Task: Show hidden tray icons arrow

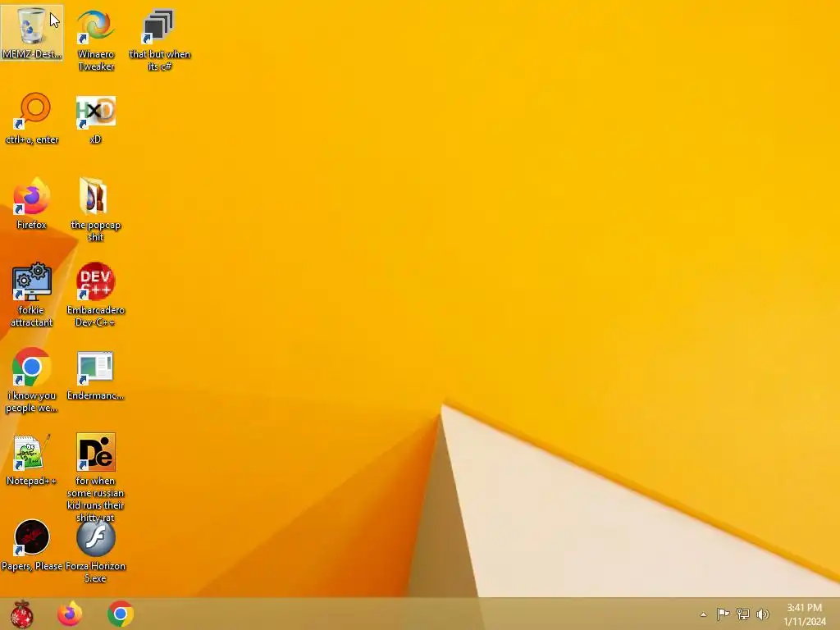Action: [x=703, y=614]
